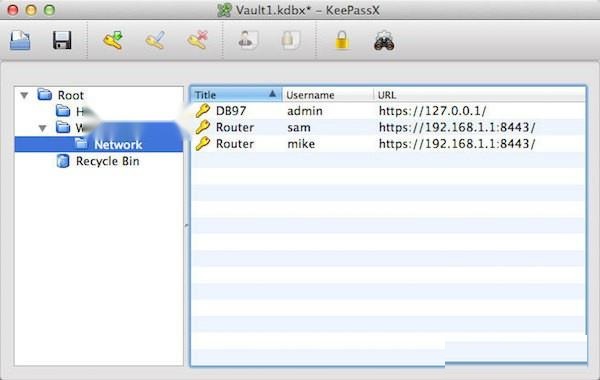Toggle Title sort direction arrow
Image resolution: width=600 pixels, height=380 pixels.
point(272,94)
